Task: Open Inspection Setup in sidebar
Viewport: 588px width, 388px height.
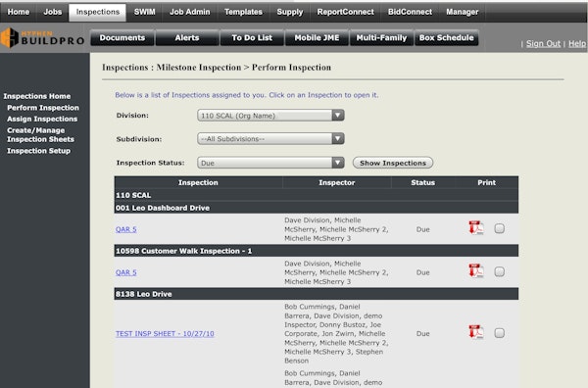Action: [38, 151]
